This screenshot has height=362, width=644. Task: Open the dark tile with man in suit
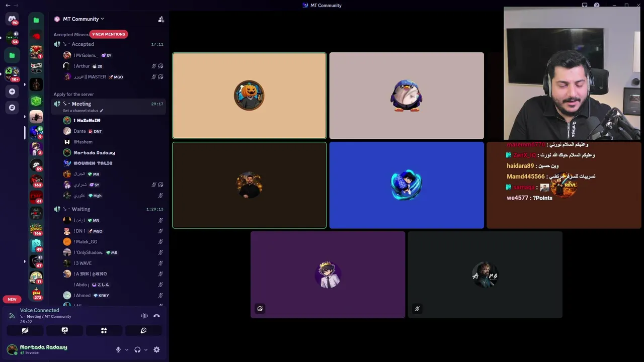pos(249,185)
